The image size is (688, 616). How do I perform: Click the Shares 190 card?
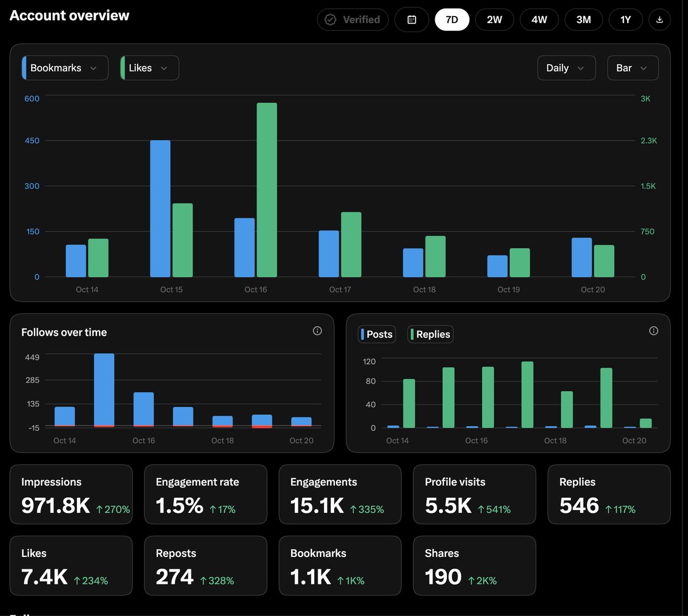475,566
